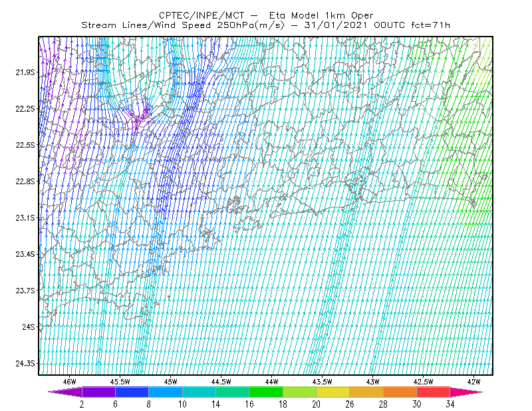Image resolution: width=532 pixels, height=411 pixels.
Task: Click the color scale value '16'
Action: point(249,404)
